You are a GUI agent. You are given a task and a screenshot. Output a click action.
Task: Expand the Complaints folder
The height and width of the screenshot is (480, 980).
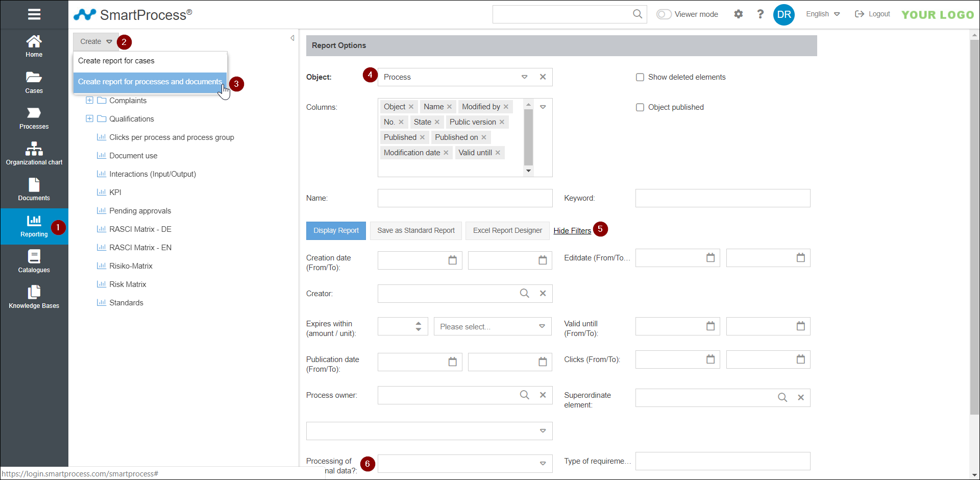coord(89,101)
